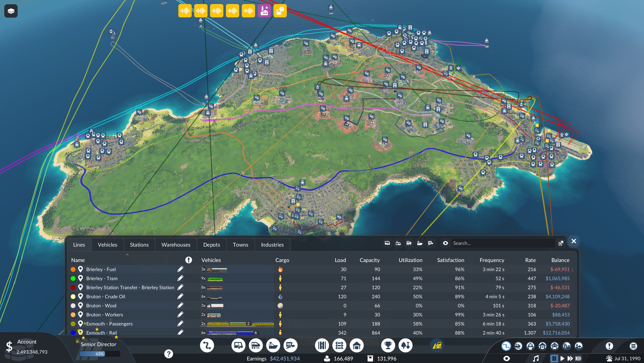644x363 pixels.
Task: Open the railroad track construction tool
Action: 339,345
